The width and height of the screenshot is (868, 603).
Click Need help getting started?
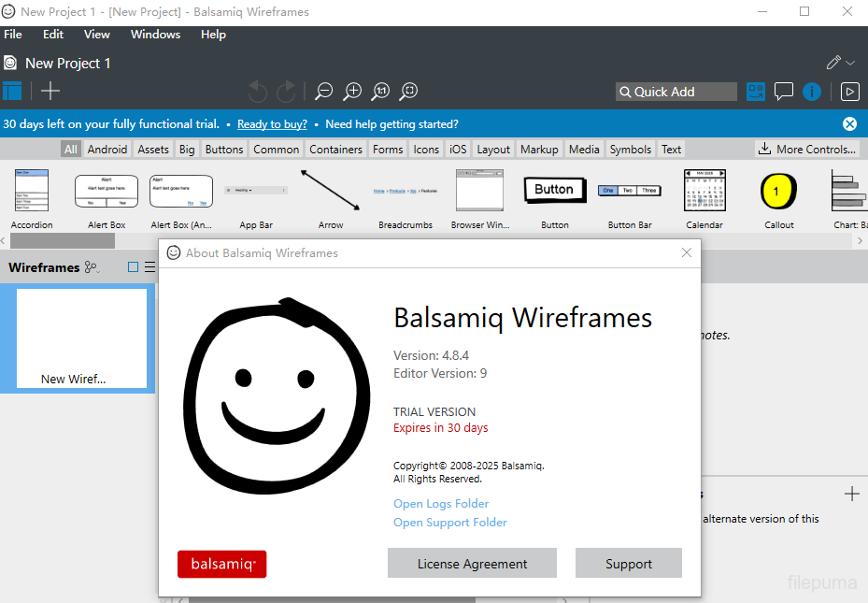tap(391, 124)
